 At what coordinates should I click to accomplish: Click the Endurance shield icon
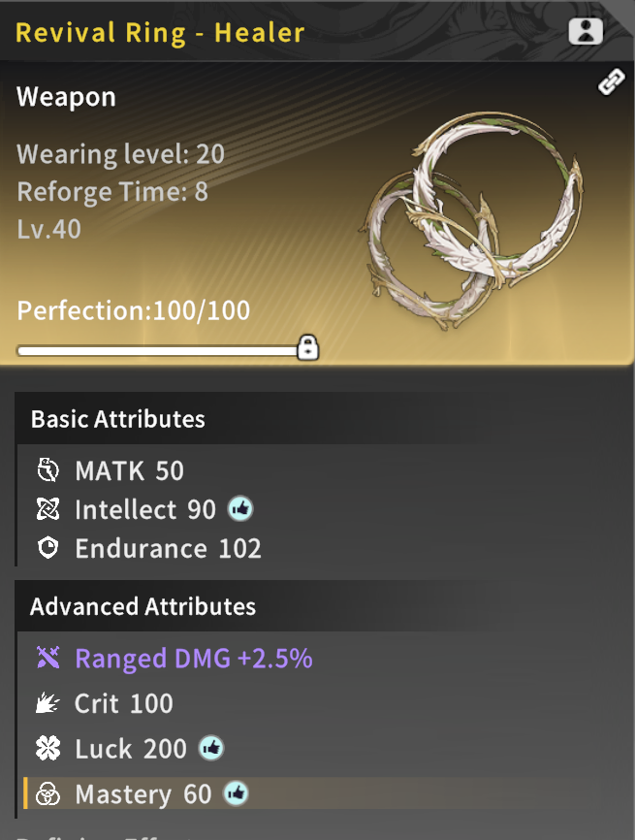[x=48, y=548]
